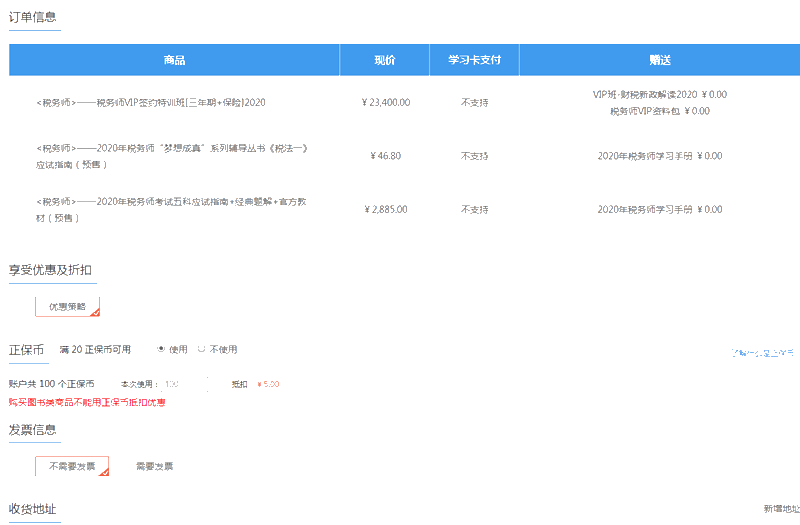This screenshot has width=800, height=525.
Task: Select the 使用 radio for 正保币
Action: (x=162, y=349)
